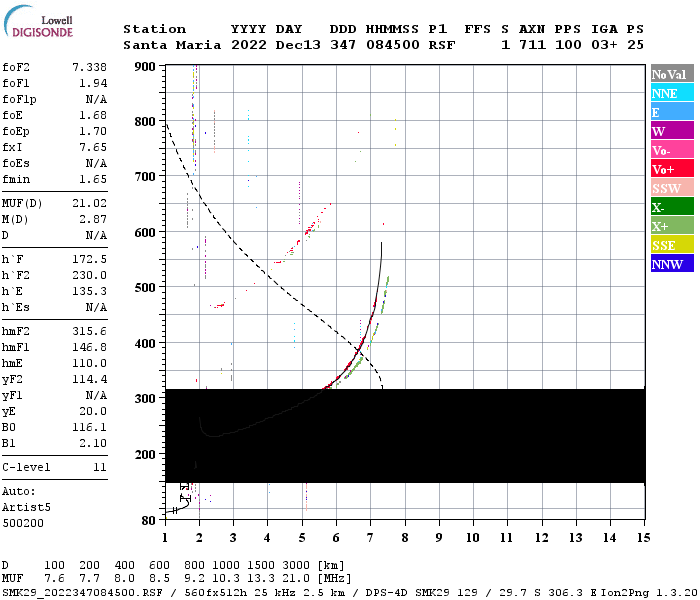Select the Vo+ red legend swatch
The image size is (700, 600).
[672, 169]
